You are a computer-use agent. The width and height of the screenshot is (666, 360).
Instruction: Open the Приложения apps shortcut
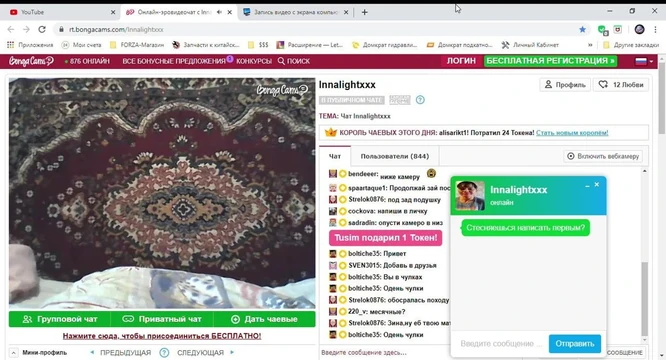pyautogui.click(x=30, y=45)
